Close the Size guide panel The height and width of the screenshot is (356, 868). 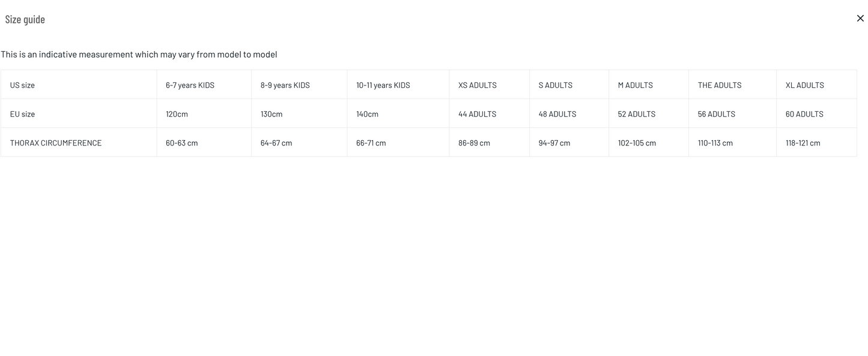pos(860,19)
